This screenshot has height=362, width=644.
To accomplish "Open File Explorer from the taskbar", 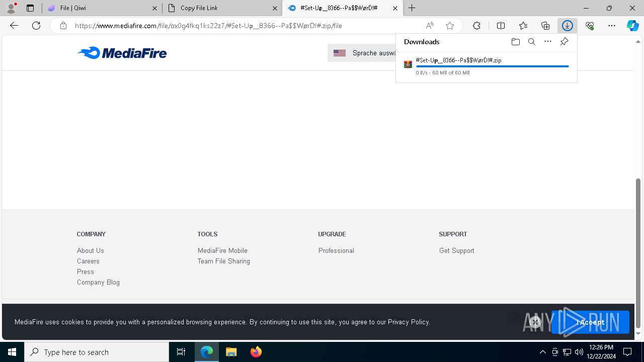I will coord(231,352).
